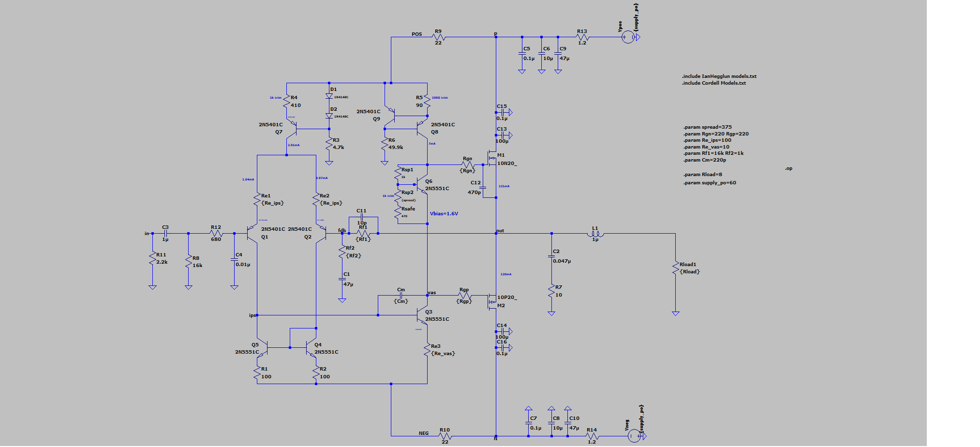Select the Vpos voltage source symbol
The height and width of the screenshot is (447, 980).
[627, 37]
